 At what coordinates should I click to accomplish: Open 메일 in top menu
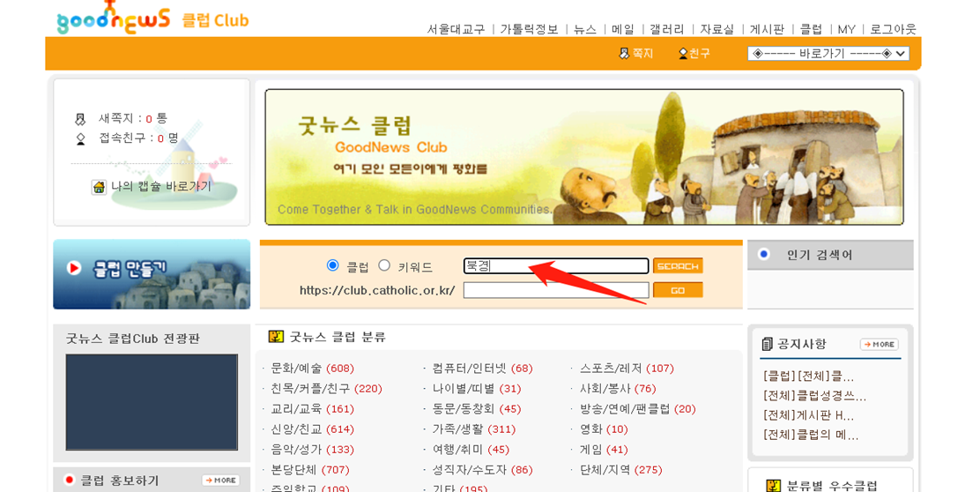622,29
